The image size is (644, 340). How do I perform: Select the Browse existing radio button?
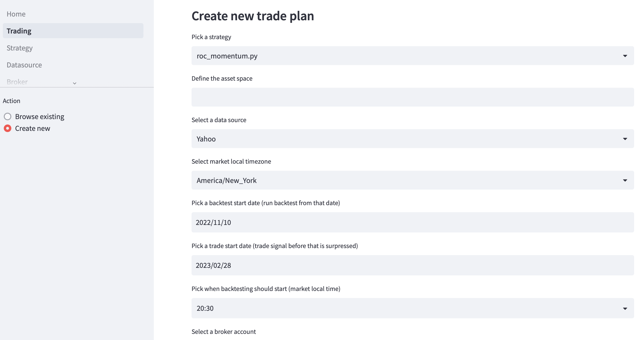click(x=8, y=116)
